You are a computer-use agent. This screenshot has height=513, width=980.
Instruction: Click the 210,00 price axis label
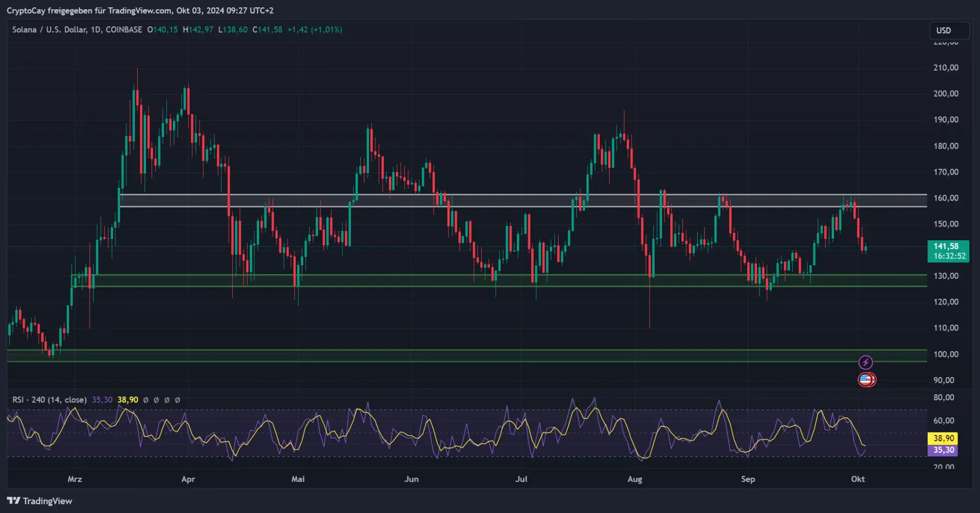coord(946,68)
